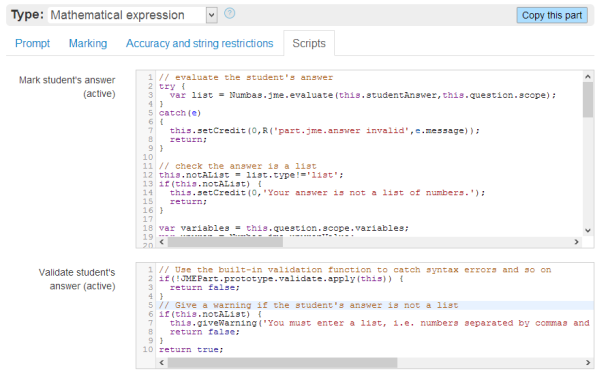This screenshot has width=600, height=378.
Task: Open the part Type dropdown arrow
Action: coord(211,15)
